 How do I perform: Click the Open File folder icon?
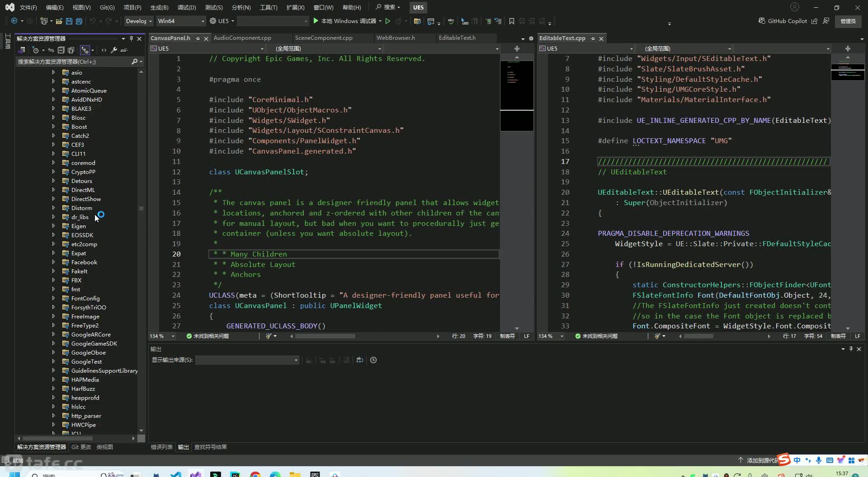click(x=59, y=21)
